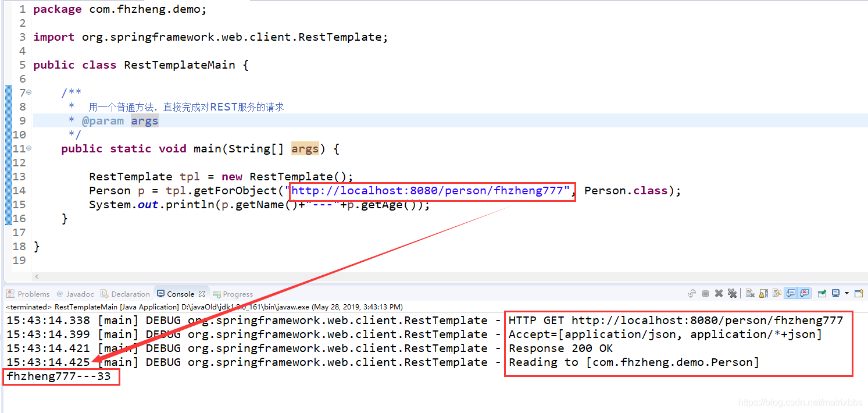Switch to the Problems tab
This screenshot has height=413, width=868.
(28, 294)
